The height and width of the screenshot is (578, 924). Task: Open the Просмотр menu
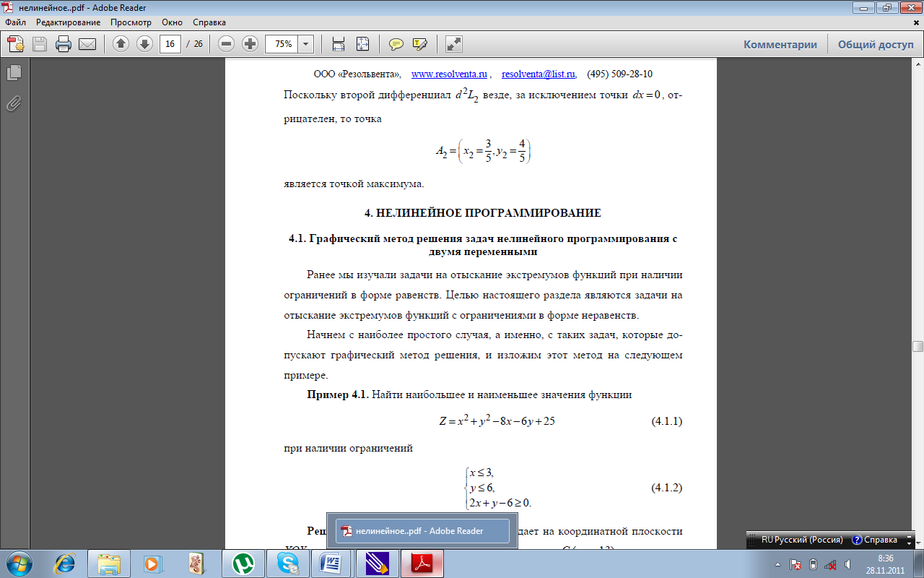pyautogui.click(x=131, y=22)
